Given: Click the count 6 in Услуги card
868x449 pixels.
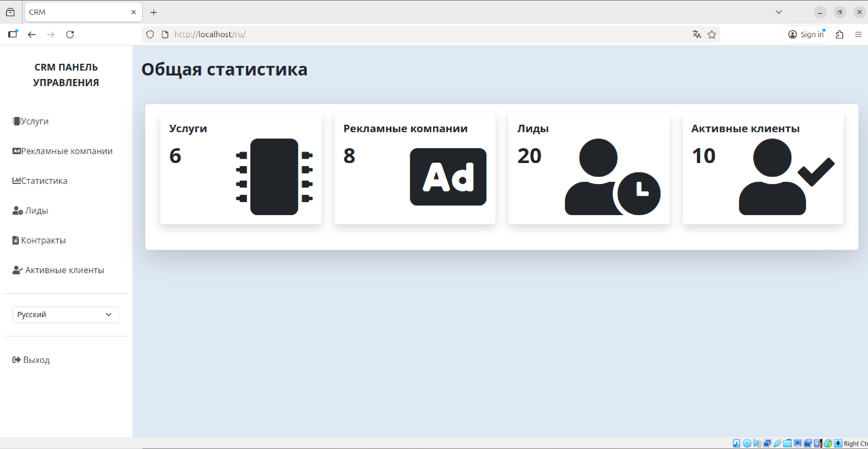Looking at the screenshot, I should pyautogui.click(x=175, y=156).
